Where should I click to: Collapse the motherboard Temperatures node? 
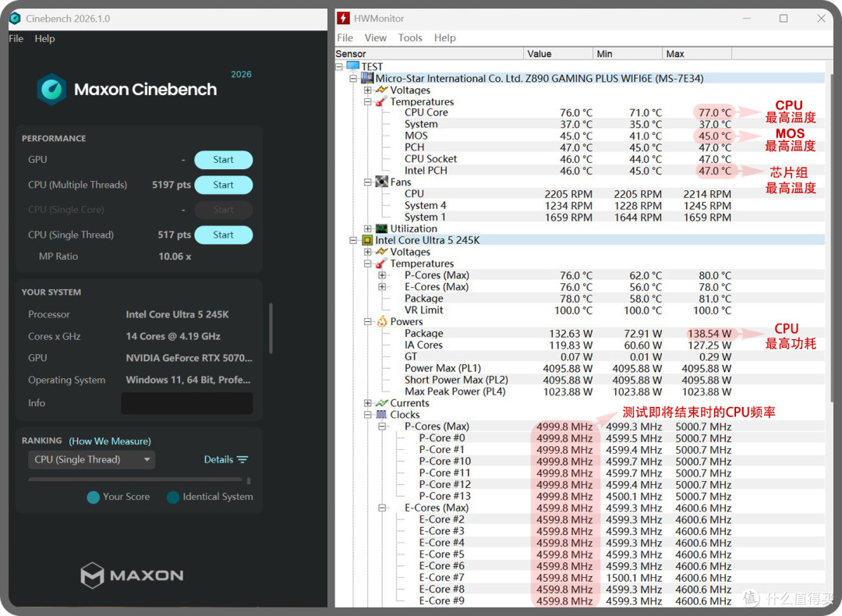pyautogui.click(x=368, y=101)
